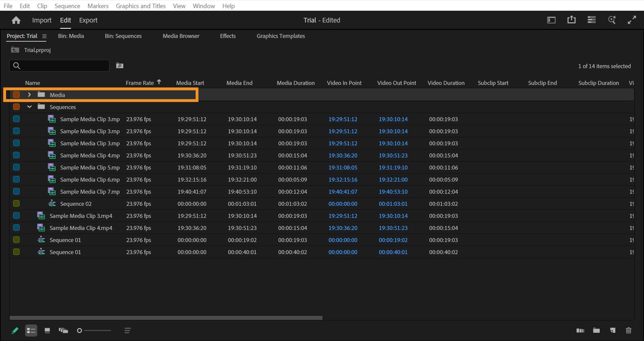This screenshot has height=341, width=644.
Task: Click the Home icon
Action: click(16, 20)
